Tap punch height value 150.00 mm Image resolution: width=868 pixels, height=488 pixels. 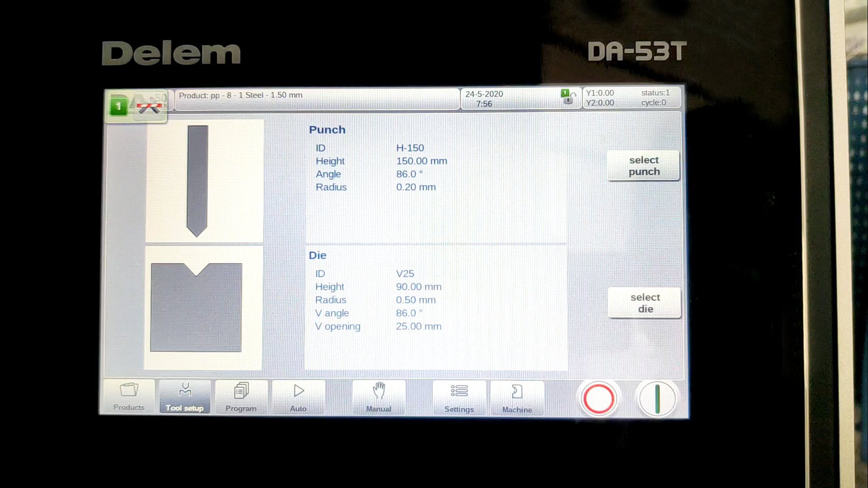tap(421, 161)
